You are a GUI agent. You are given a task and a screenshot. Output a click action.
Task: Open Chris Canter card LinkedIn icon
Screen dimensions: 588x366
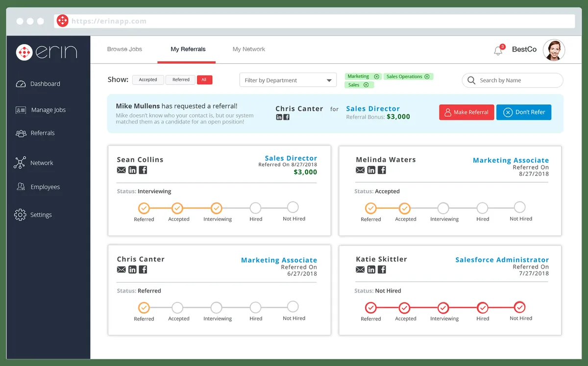coord(132,269)
